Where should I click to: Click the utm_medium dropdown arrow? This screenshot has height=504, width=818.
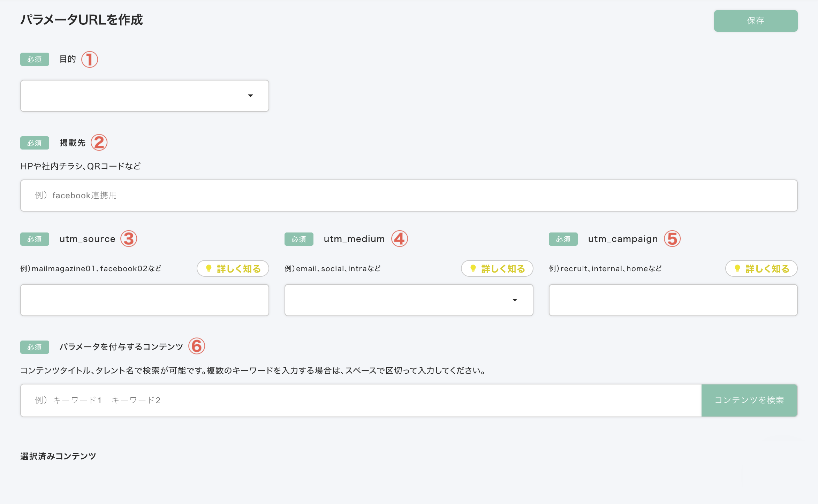pos(515,300)
